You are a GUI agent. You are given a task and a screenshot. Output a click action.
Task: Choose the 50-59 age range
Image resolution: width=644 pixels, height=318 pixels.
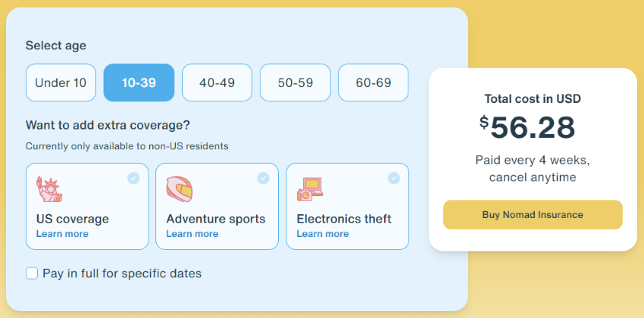pyautogui.click(x=295, y=83)
